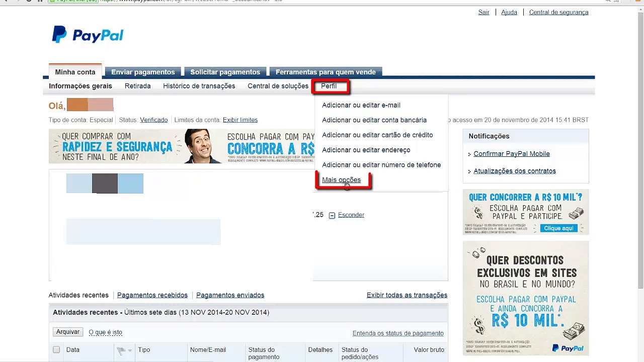This screenshot has width=644, height=362.
Task: Tick the select-all checkbox beside Data
Action: pos(56,350)
